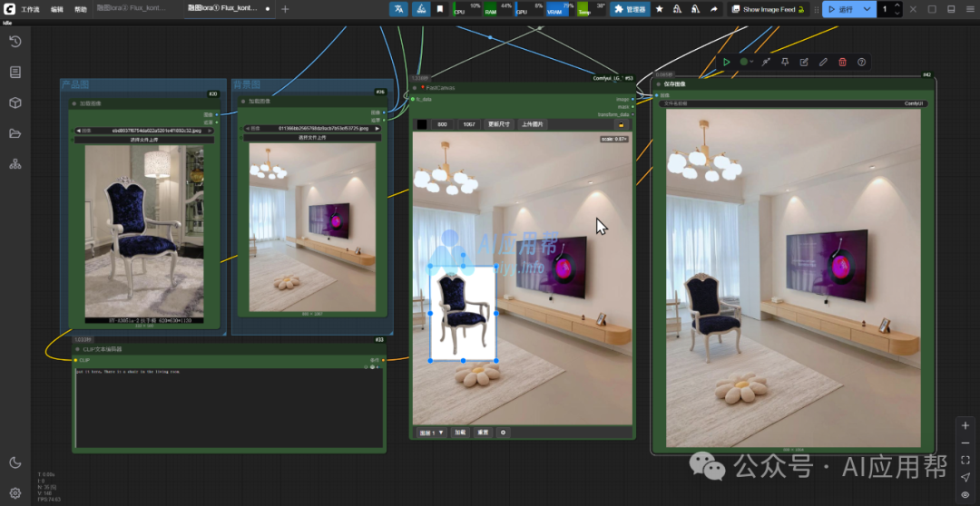Collapse the 保存图像 save image node
This screenshot has height=506, width=980.
tap(658, 83)
